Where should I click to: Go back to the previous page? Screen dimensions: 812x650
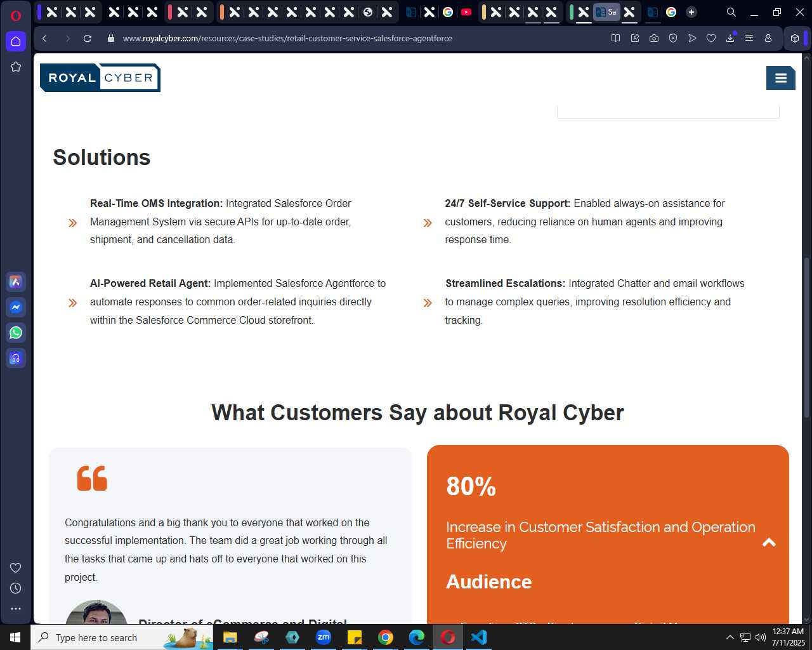tap(44, 38)
